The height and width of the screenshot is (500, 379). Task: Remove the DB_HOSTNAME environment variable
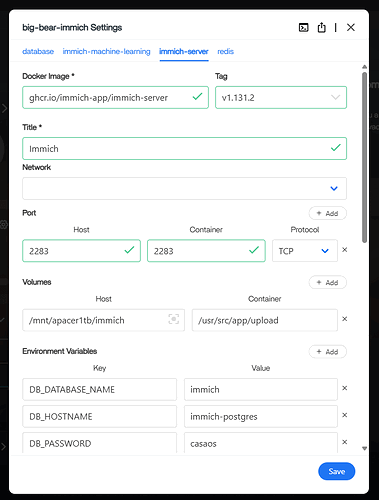(345, 415)
